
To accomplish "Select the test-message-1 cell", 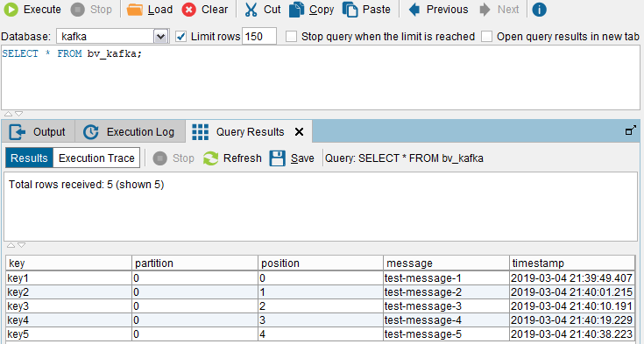I will (x=446, y=278).
